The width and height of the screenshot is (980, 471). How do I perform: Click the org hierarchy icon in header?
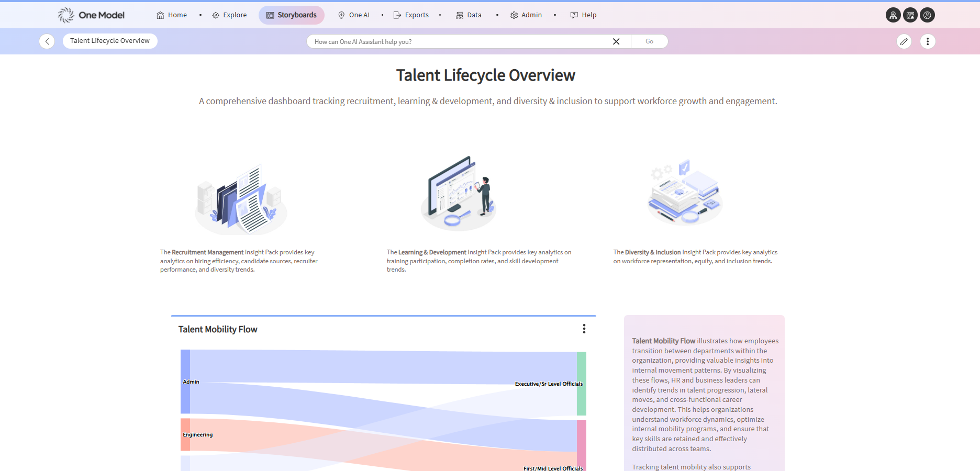point(893,15)
